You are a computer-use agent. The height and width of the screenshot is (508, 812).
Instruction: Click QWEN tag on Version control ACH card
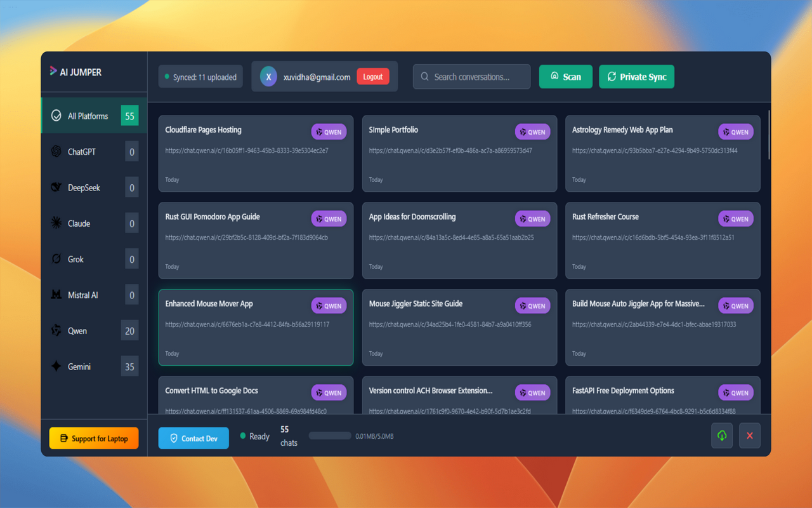[x=532, y=393]
